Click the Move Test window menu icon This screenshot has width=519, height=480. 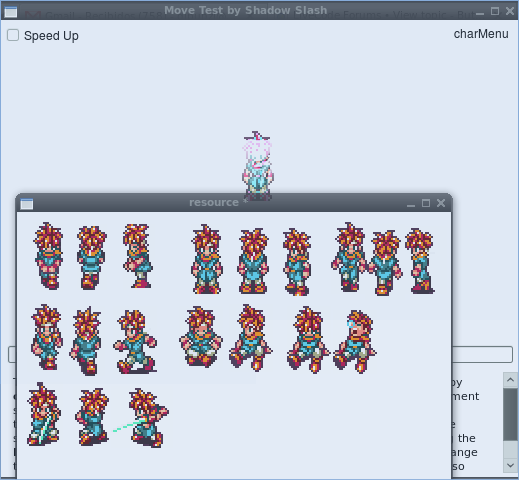[x=11, y=12]
